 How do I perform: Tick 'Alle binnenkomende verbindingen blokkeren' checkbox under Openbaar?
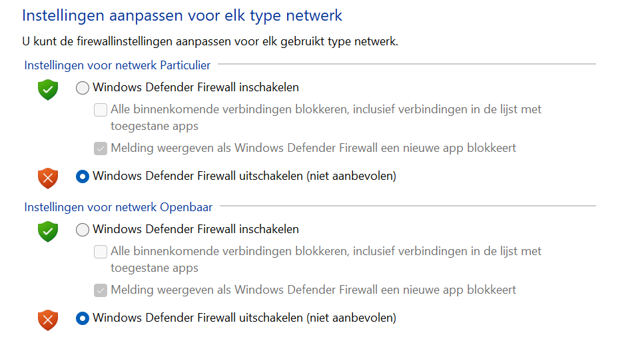[101, 251]
